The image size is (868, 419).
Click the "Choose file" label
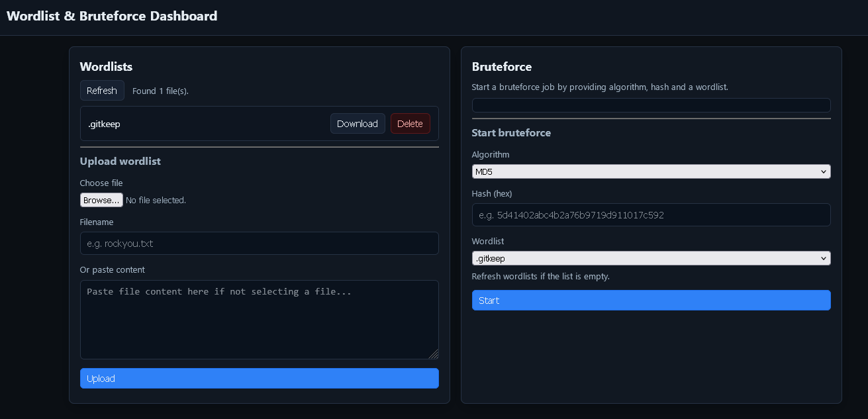101,183
